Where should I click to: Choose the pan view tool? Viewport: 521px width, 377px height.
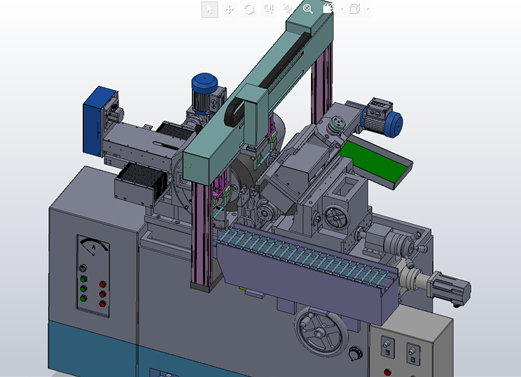229,9
